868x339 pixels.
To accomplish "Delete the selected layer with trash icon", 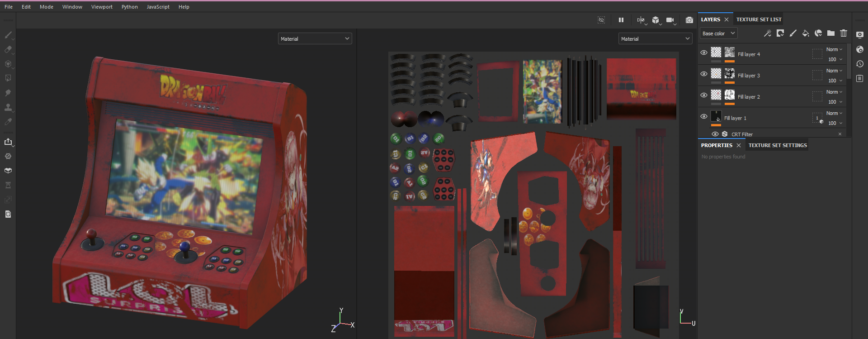I will tap(844, 33).
